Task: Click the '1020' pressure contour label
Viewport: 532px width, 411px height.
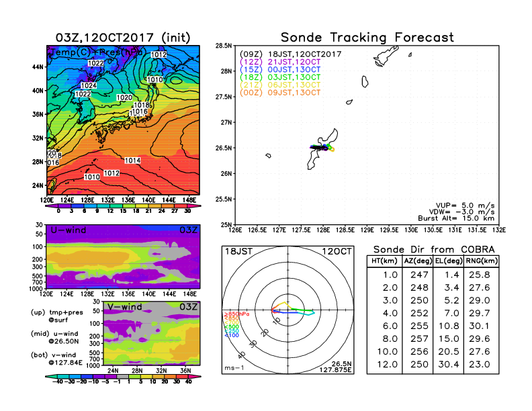Action: click(124, 97)
